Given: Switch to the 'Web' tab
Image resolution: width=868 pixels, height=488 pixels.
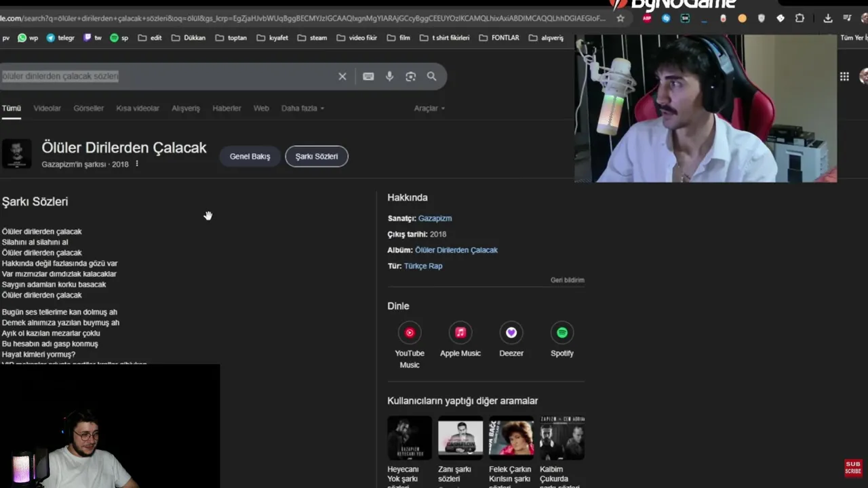Looking at the screenshot, I should 261,108.
